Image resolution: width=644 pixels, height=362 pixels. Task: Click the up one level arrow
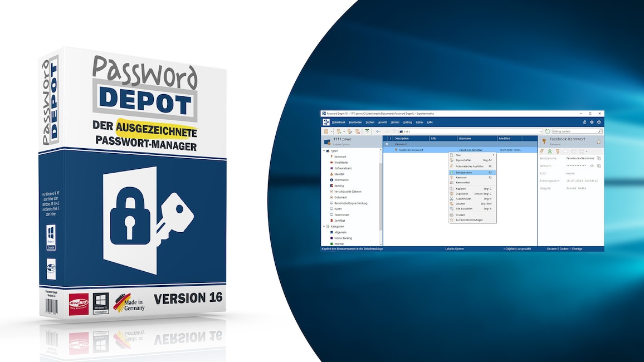click(x=394, y=131)
